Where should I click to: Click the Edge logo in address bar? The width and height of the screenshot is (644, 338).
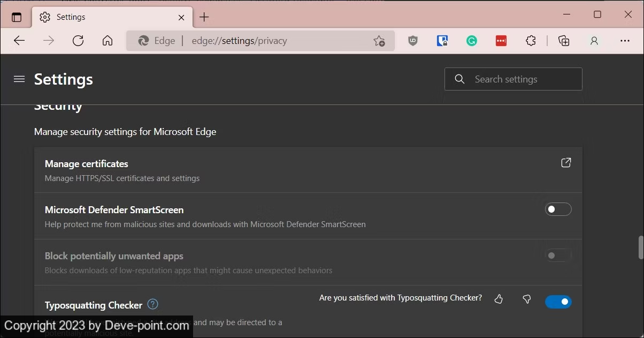[143, 41]
